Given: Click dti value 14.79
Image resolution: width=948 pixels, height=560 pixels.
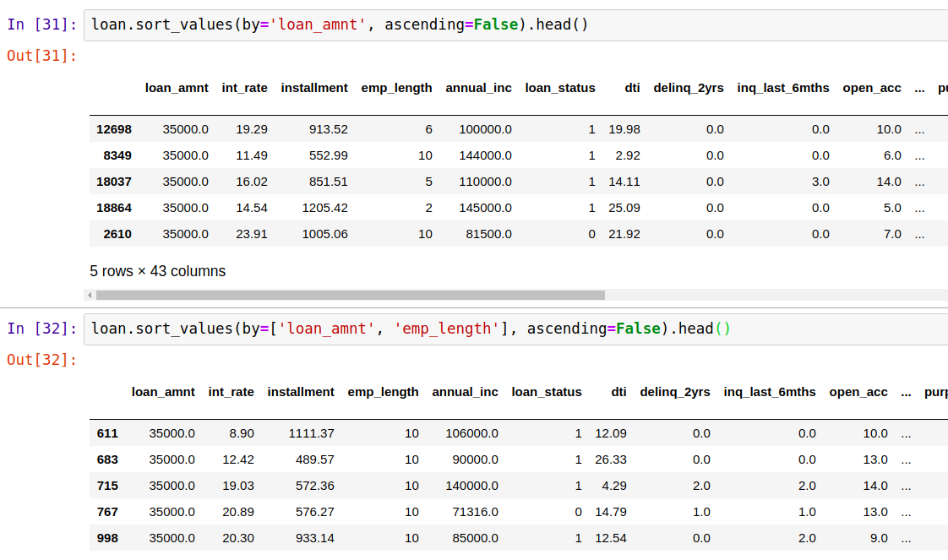Looking at the screenshot, I should [x=611, y=512].
